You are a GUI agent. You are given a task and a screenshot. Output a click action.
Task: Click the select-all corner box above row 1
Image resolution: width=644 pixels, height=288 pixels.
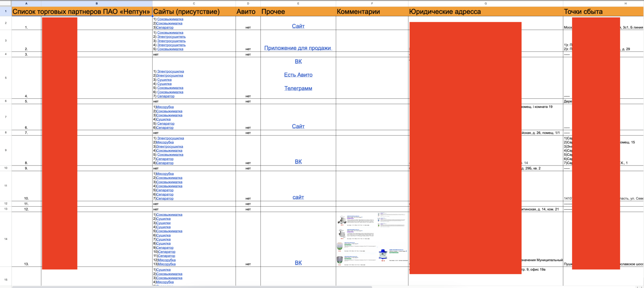[x=6, y=3]
